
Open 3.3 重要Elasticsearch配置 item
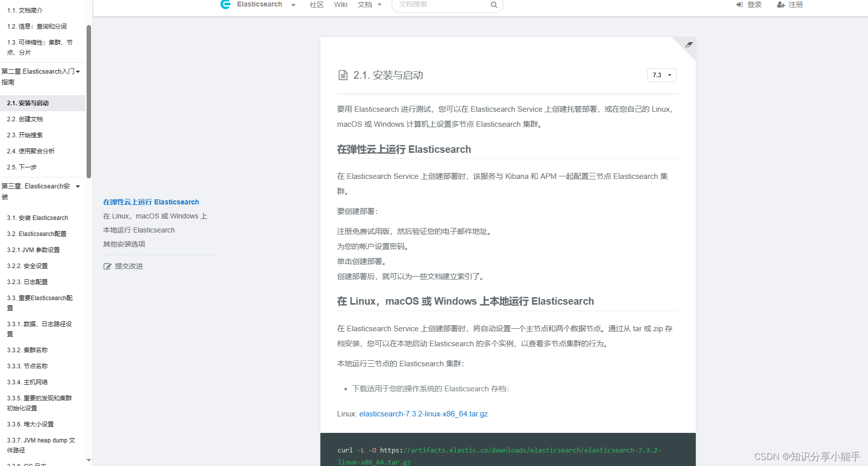click(40, 303)
